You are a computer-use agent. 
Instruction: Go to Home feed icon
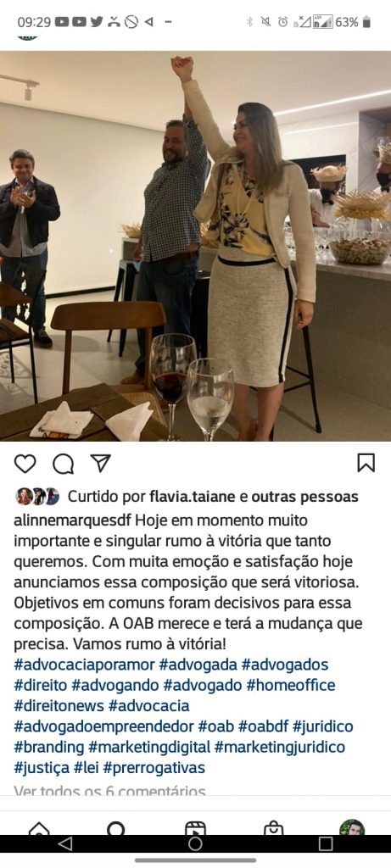tap(39, 829)
